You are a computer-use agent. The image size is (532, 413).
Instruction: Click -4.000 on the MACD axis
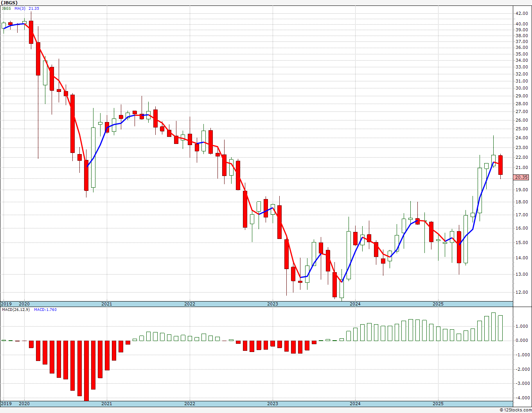click(522, 398)
